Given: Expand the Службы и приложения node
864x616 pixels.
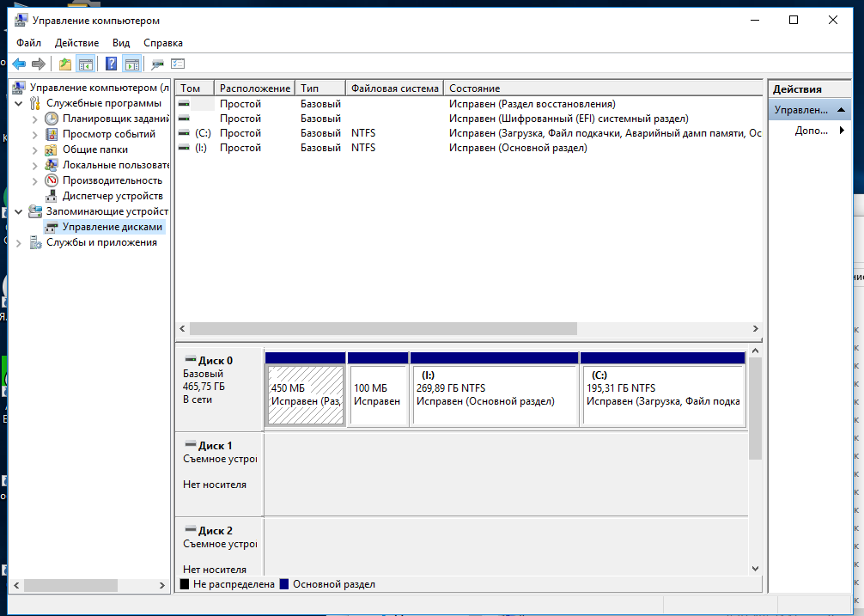Looking at the screenshot, I should 18,242.
